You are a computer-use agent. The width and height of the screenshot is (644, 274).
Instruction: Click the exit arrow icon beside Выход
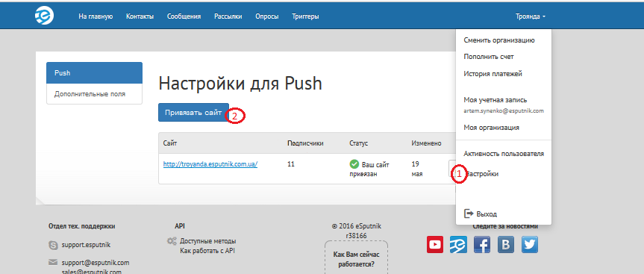[469, 214]
